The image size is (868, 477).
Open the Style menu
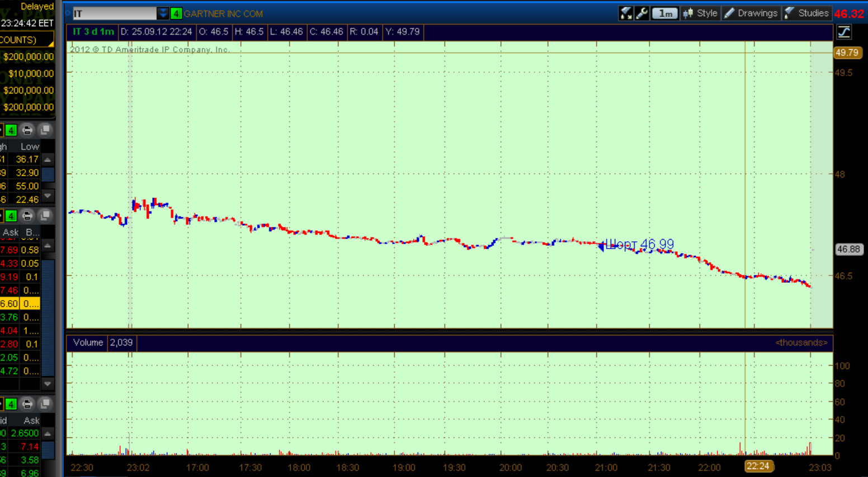point(700,13)
